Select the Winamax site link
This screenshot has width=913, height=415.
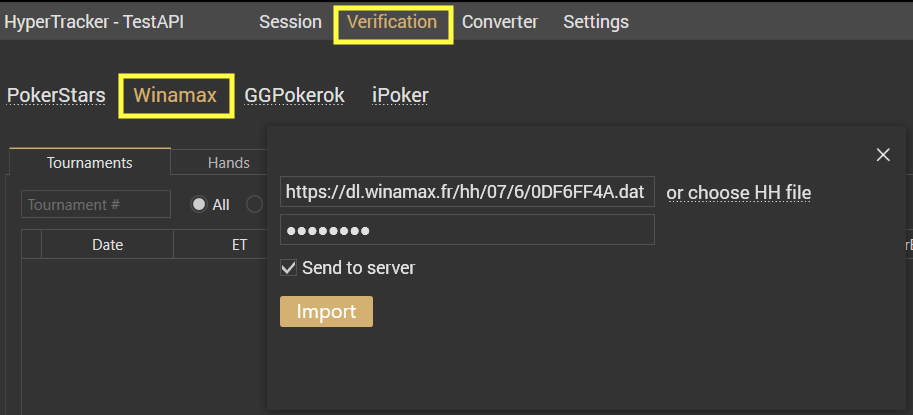(x=175, y=95)
